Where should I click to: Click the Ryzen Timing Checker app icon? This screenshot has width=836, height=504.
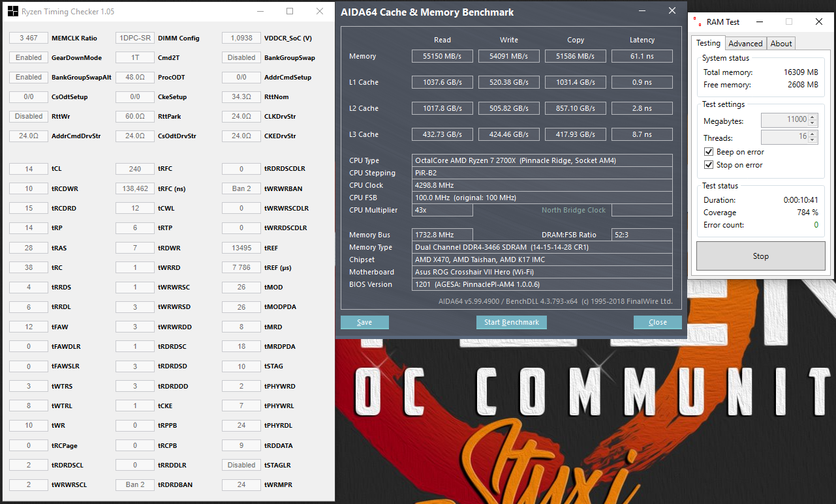[12, 12]
